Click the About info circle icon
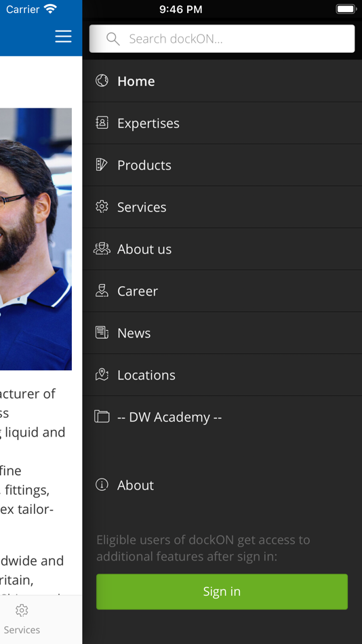The height and width of the screenshot is (644, 362). (102, 485)
